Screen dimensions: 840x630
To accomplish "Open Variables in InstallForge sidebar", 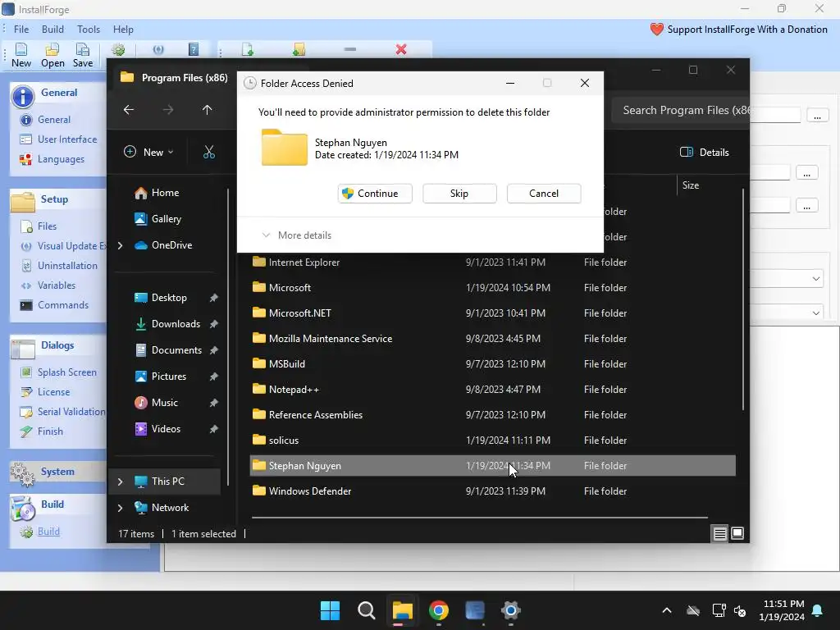I will point(57,285).
